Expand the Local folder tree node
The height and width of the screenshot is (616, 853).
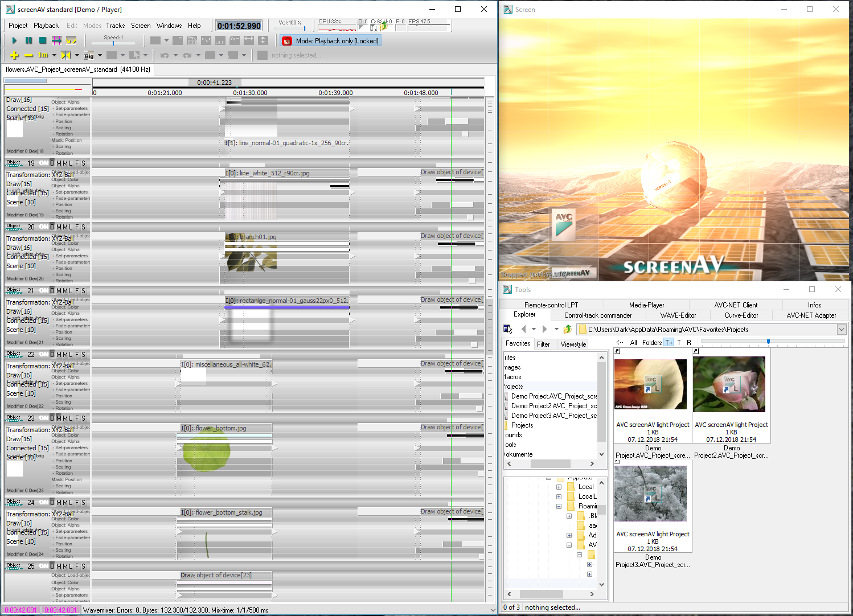tap(559, 487)
